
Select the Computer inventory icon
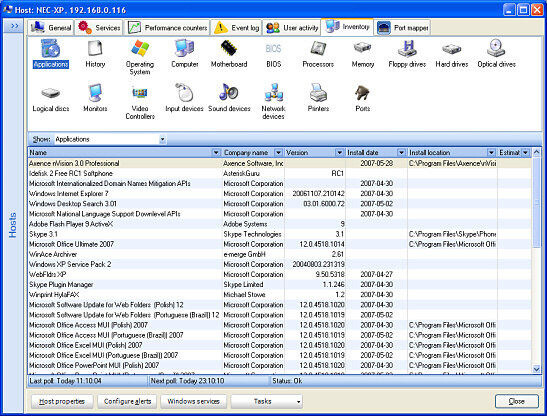pyautogui.click(x=185, y=54)
